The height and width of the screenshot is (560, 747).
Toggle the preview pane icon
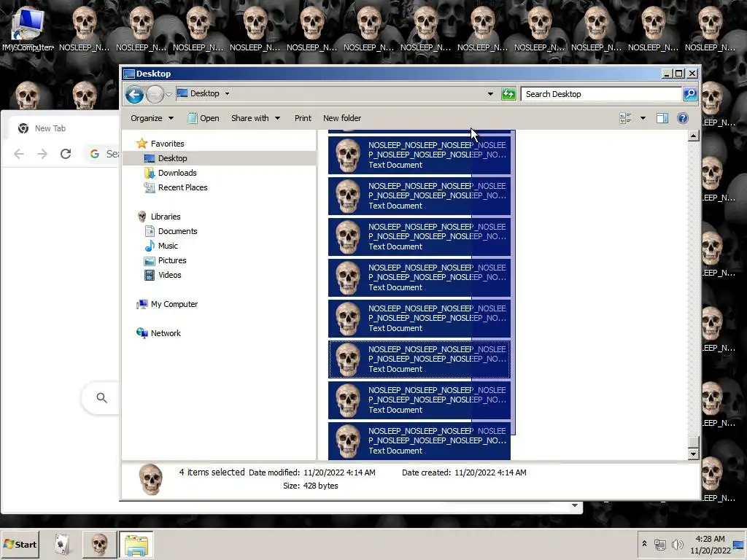point(662,118)
